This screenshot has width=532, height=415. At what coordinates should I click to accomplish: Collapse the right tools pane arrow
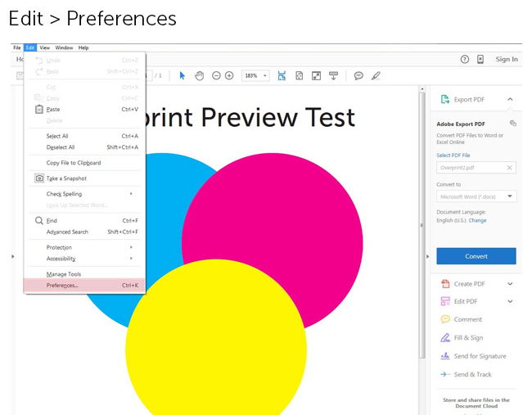pyautogui.click(x=427, y=256)
